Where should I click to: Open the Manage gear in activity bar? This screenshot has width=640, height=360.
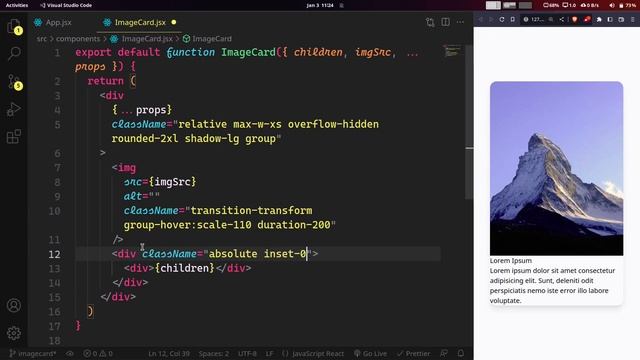(x=14, y=333)
